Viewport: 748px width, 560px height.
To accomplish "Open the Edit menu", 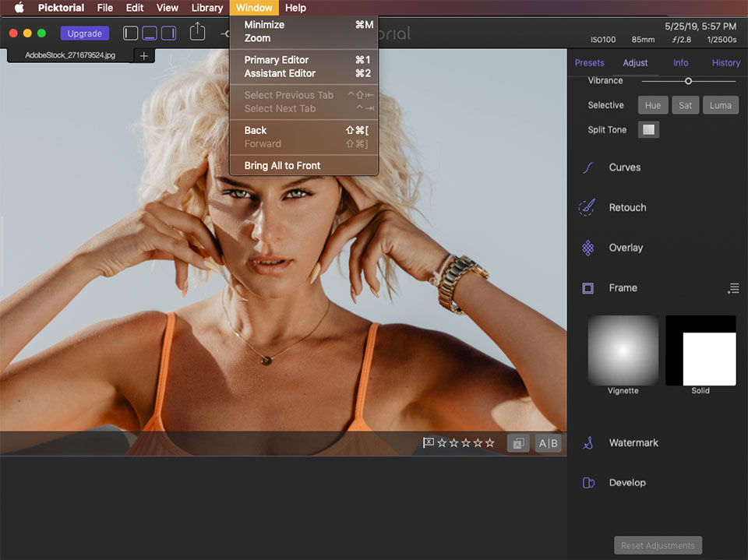I will pyautogui.click(x=135, y=8).
